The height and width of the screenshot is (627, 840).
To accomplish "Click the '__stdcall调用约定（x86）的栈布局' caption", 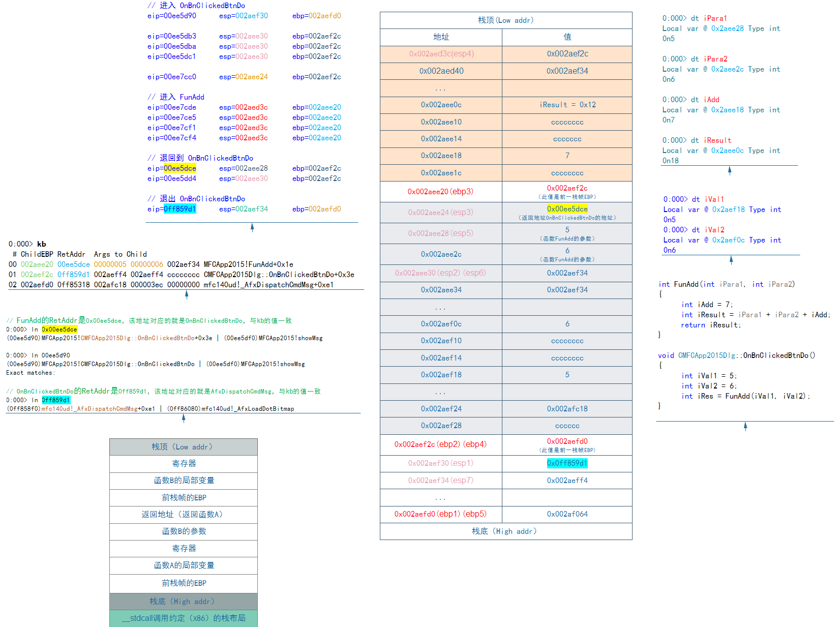I will tap(184, 618).
